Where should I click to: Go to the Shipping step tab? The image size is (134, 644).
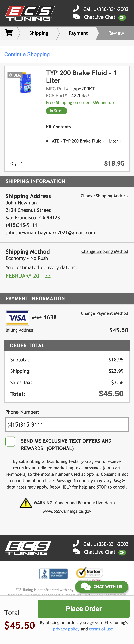coord(39,33)
